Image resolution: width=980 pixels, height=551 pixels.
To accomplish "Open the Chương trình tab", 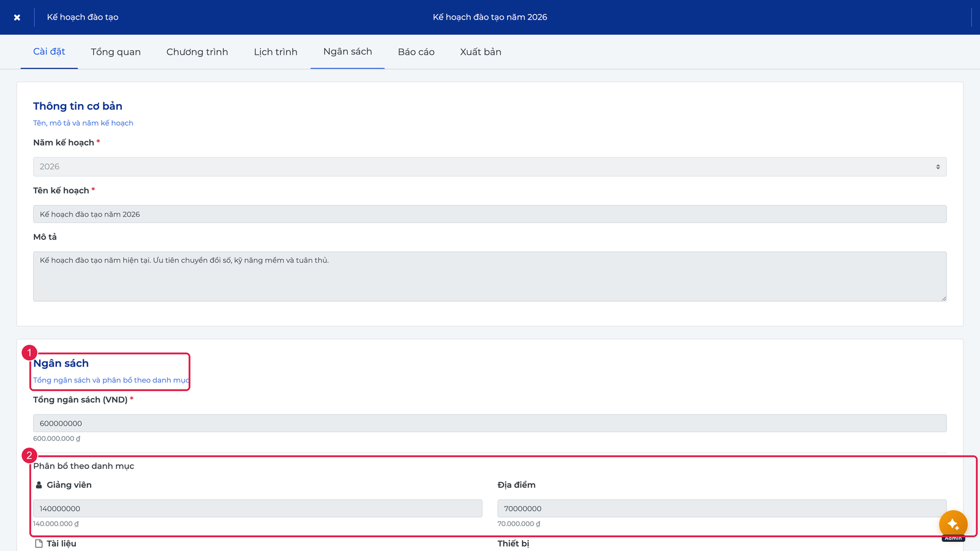I will [x=197, y=52].
